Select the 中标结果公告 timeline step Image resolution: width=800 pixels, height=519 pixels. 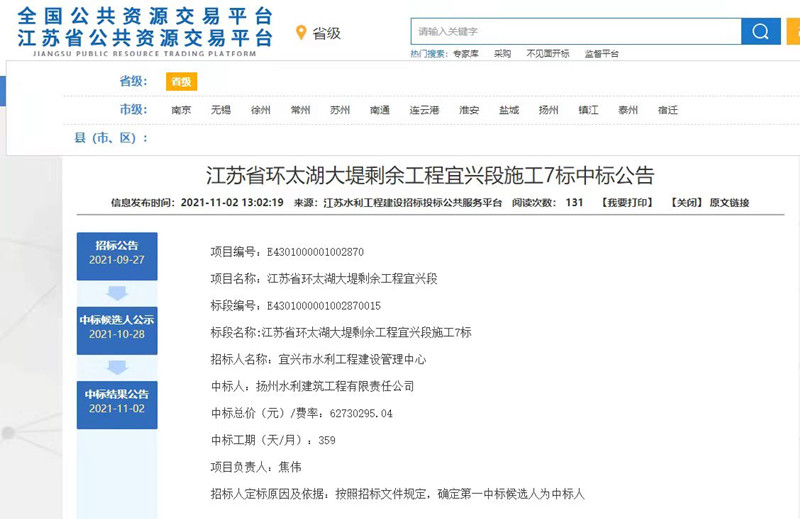(117, 401)
